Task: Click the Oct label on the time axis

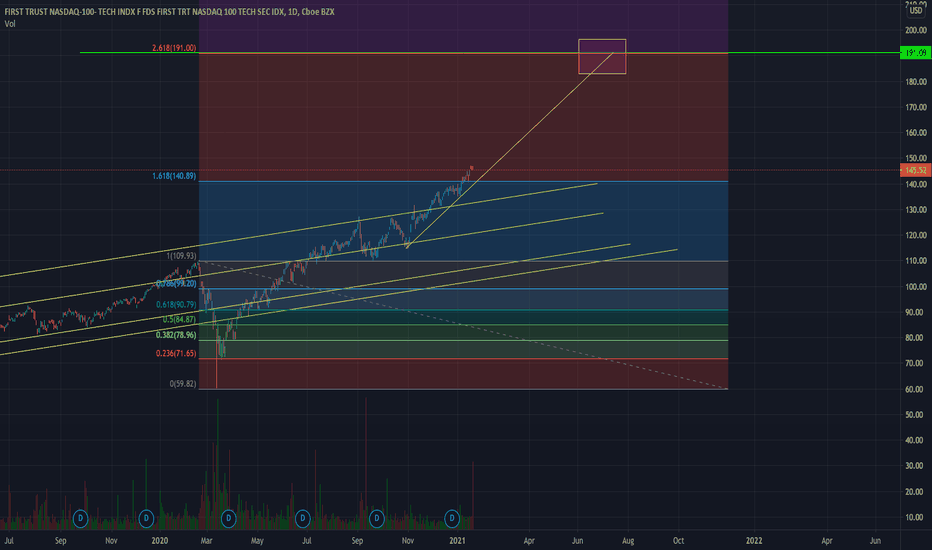Action: pyautogui.click(x=678, y=540)
